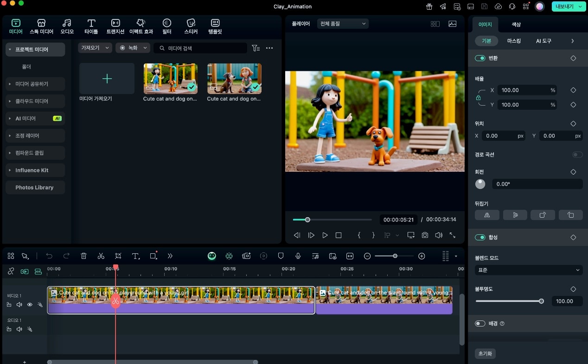588x364 pixels.
Task: Open the filter and sort icon beside media search
Action: (256, 48)
